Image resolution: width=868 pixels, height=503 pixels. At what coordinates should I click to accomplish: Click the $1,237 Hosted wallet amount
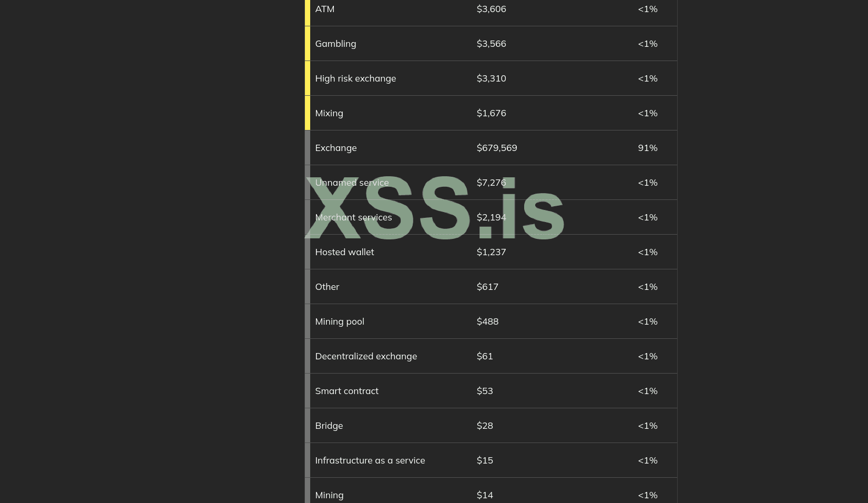click(x=491, y=252)
